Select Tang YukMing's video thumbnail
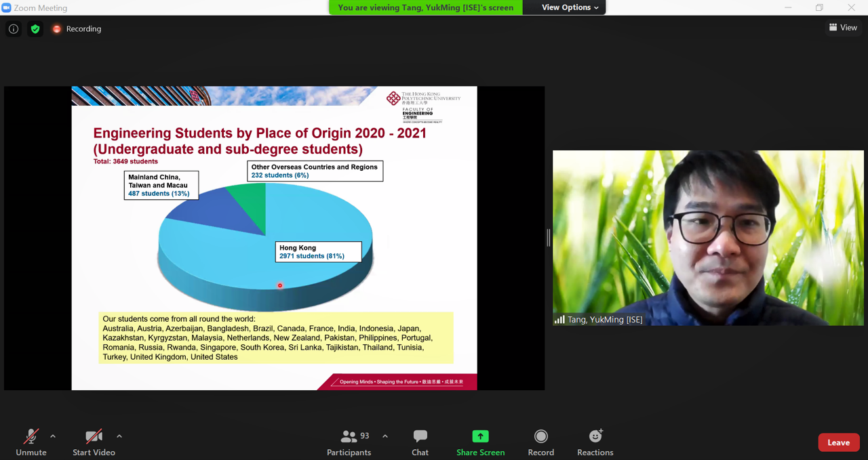The image size is (868, 460). [x=708, y=238]
